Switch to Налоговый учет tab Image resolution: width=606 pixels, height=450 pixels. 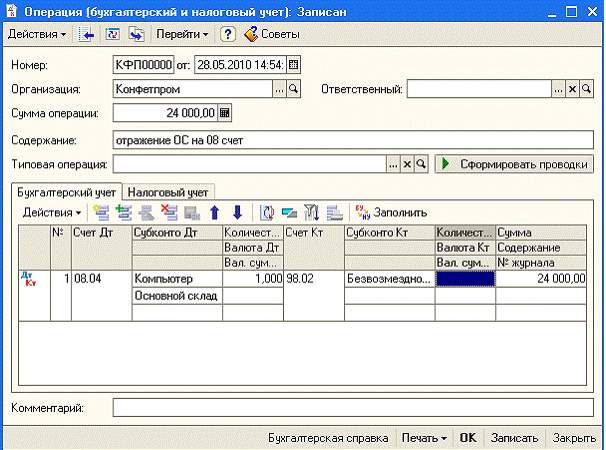168,192
